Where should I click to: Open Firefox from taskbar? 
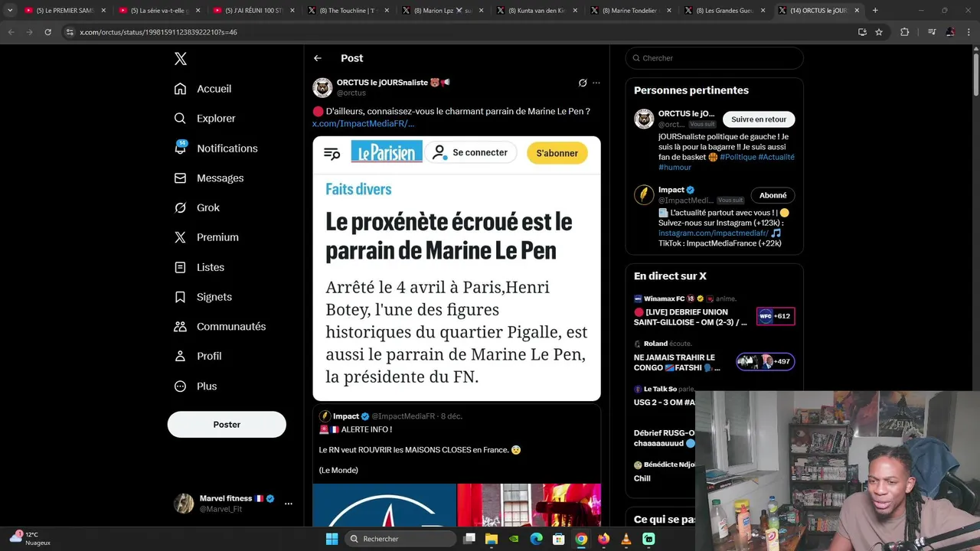click(x=603, y=539)
